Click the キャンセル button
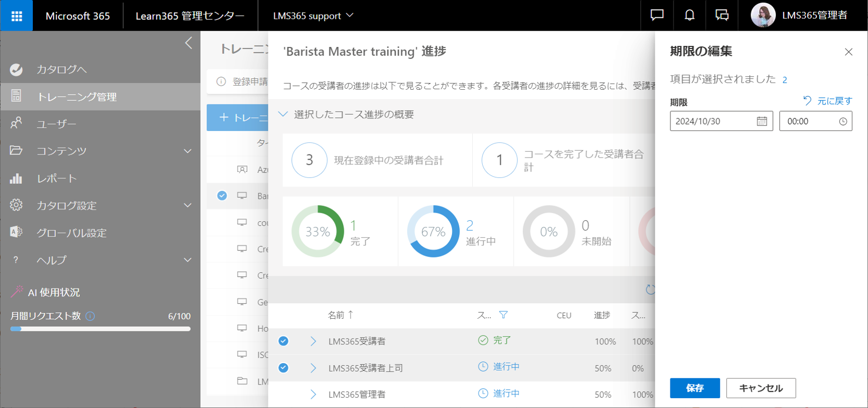868x408 pixels. click(761, 388)
